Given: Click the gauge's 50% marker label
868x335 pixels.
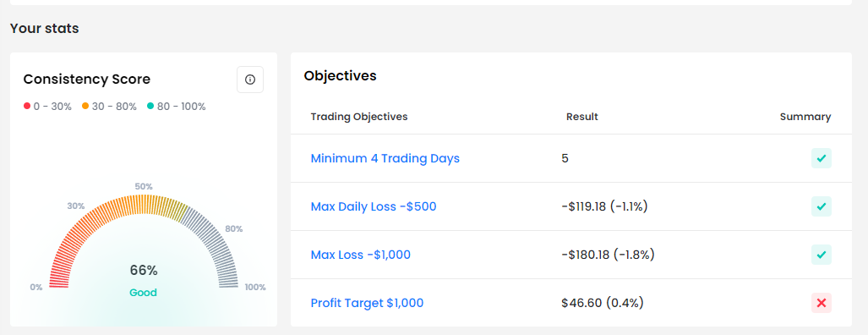Looking at the screenshot, I should coord(144,186).
